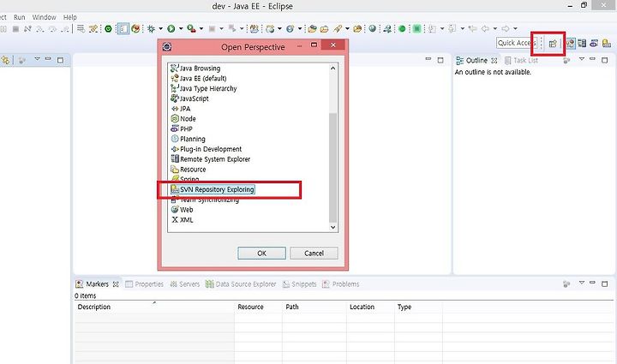Screen dimensions: 617x364
Task: Click the green Run button icon
Action: coord(171,29)
